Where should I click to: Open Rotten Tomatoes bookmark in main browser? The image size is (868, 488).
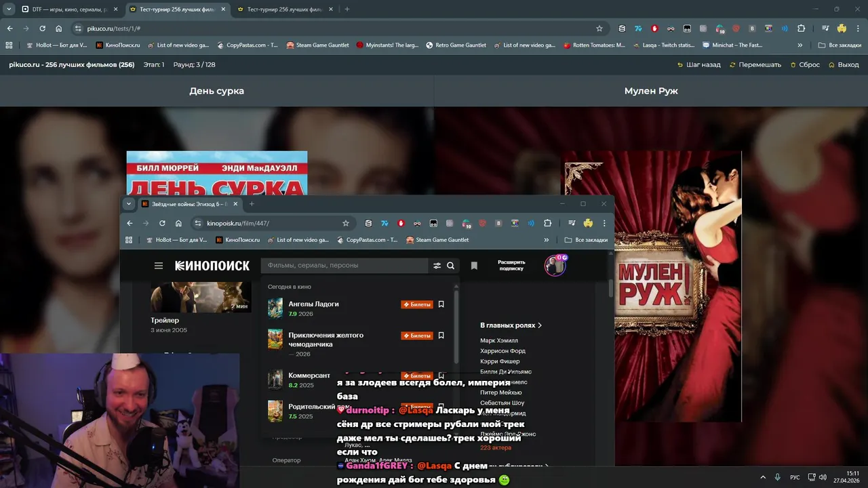coord(593,45)
